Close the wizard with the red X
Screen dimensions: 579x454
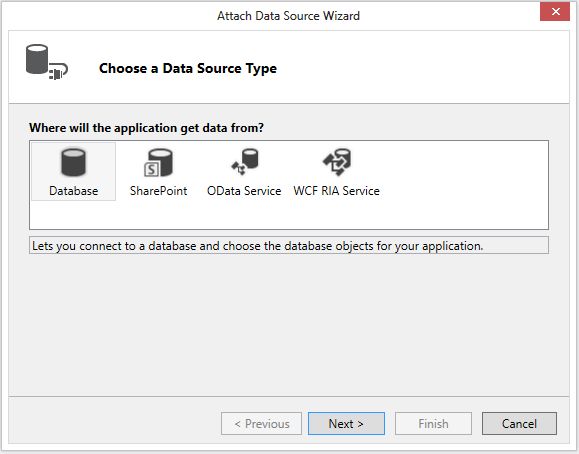555,12
